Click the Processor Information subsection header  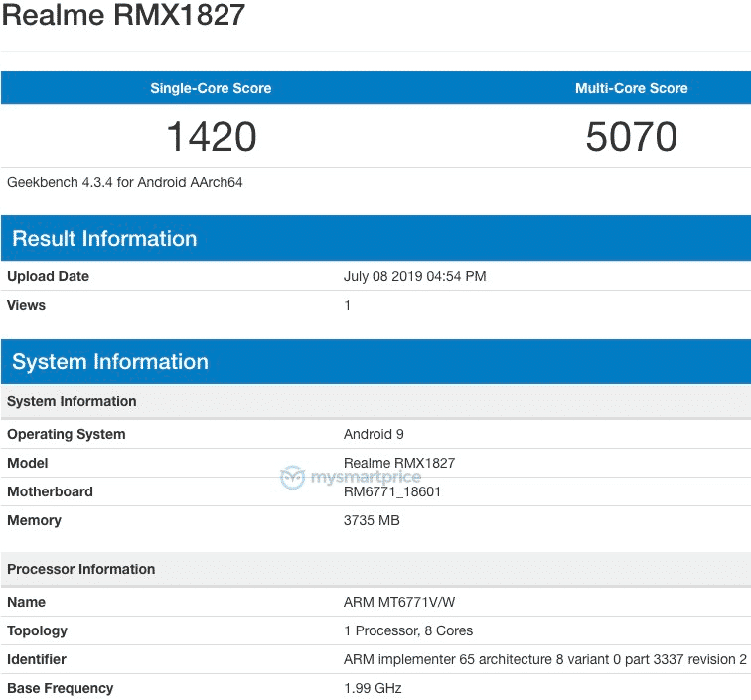pos(81,569)
